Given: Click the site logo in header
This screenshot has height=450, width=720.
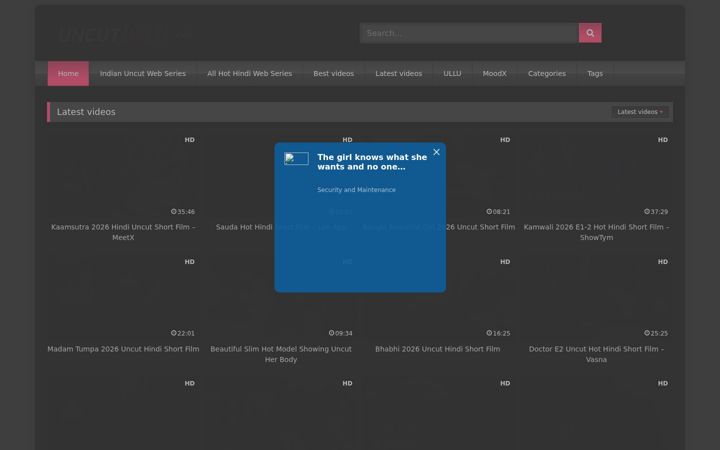Looking at the screenshot, I should pos(124,34).
